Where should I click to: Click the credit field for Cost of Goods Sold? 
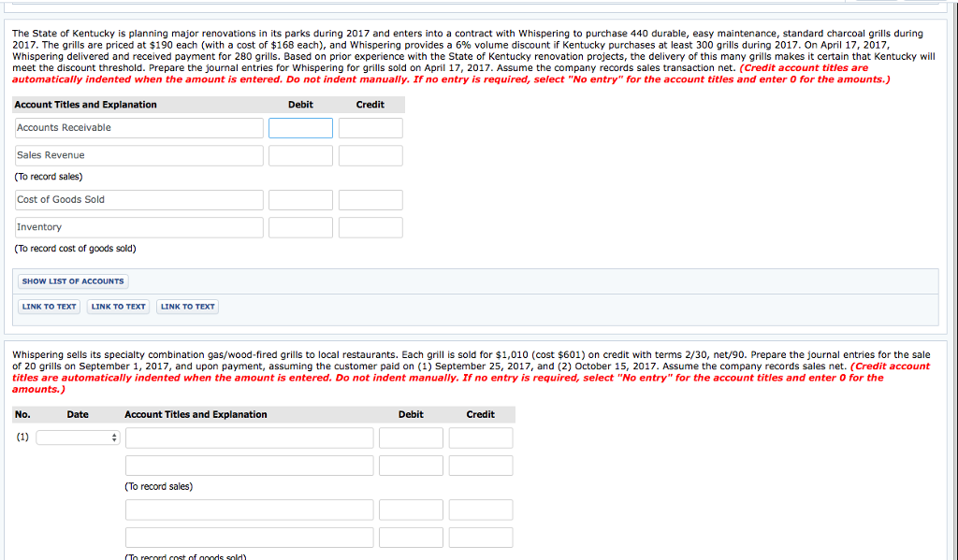coord(370,200)
